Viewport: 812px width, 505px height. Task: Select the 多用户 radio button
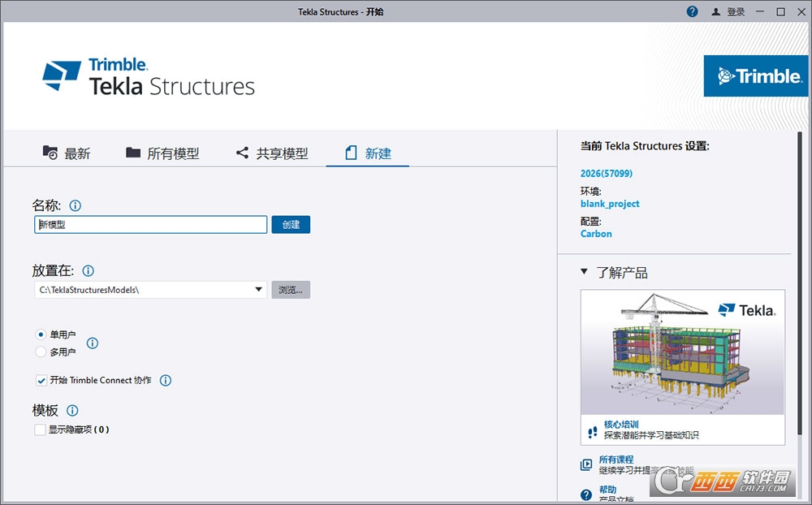(41, 352)
